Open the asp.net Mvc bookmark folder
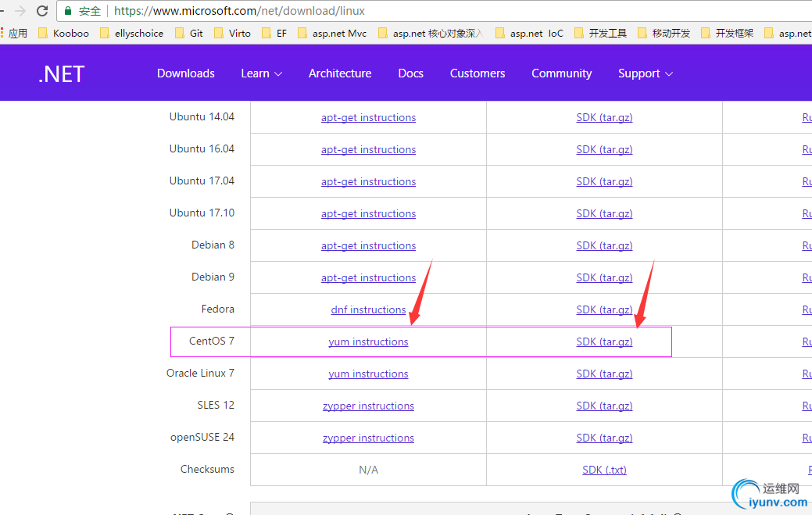This screenshot has width=812, height=515. (x=332, y=33)
